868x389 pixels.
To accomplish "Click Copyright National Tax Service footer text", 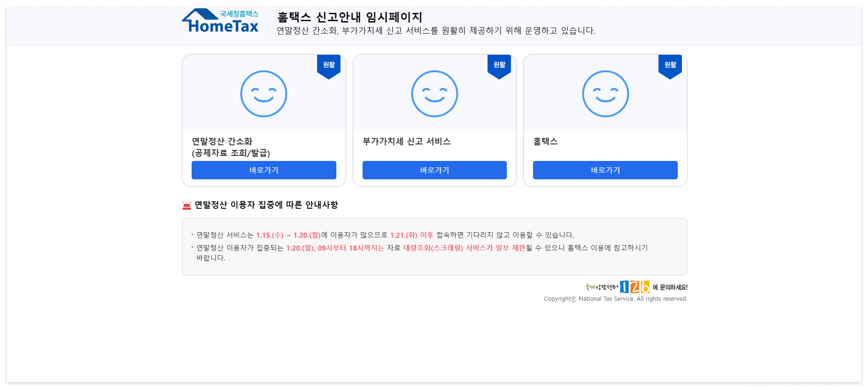I will (616, 299).
